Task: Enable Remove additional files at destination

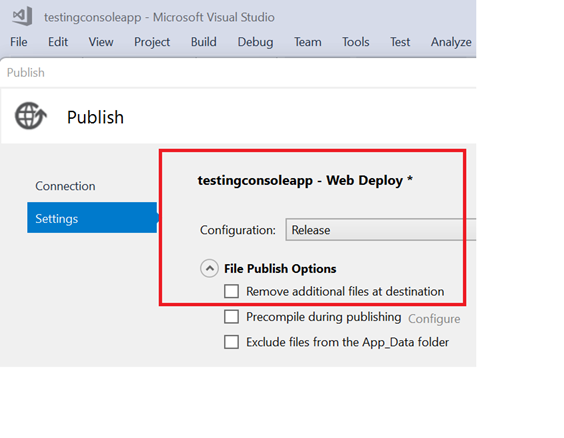Action: coord(231,291)
